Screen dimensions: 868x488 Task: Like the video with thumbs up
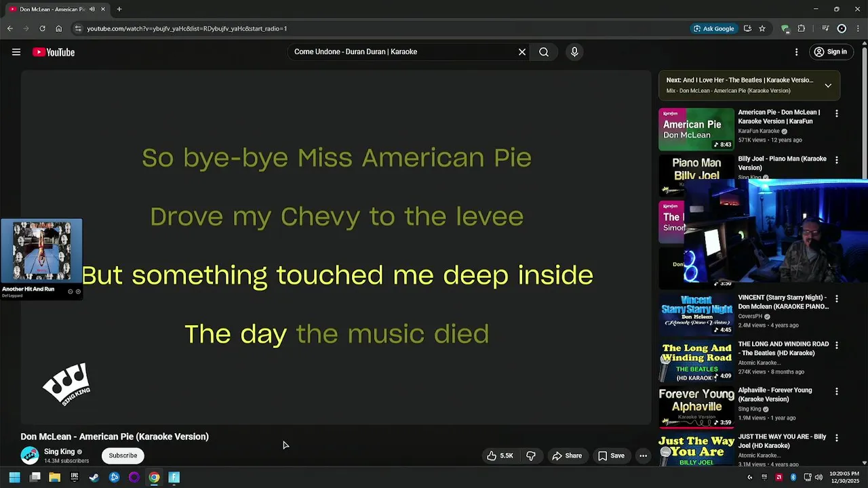click(500, 456)
